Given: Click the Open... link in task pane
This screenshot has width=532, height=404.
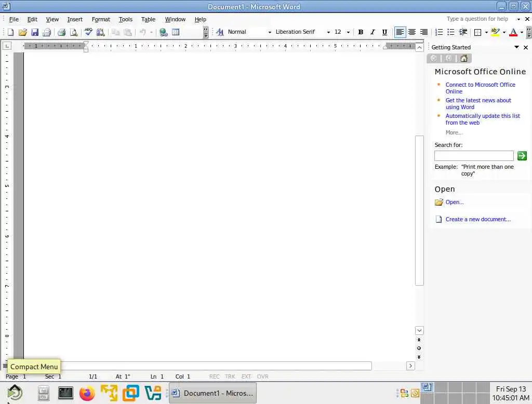Looking at the screenshot, I should pyautogui.click(x=455, y=202).
